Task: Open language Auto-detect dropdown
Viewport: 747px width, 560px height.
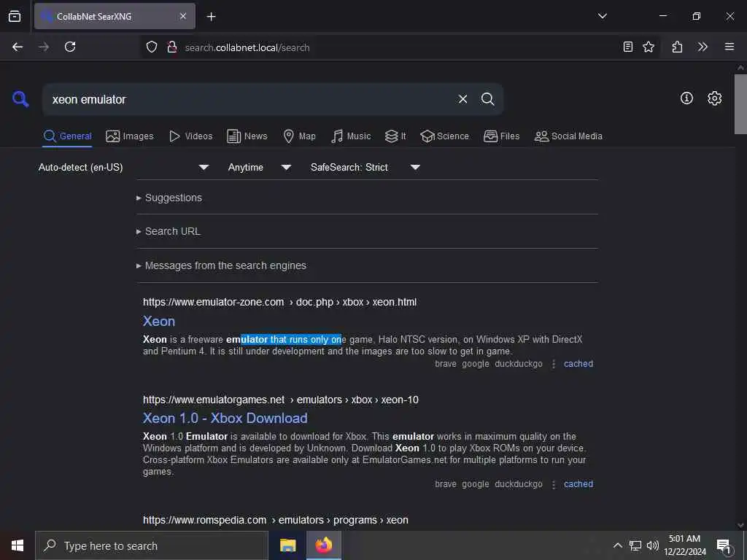Action: (124, 167)
